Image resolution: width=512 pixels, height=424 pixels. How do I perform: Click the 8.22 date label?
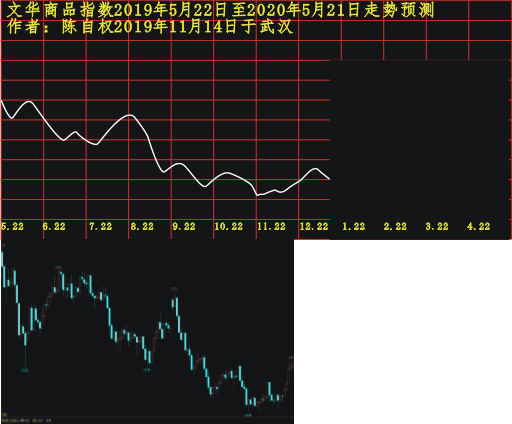click(142, 226)
